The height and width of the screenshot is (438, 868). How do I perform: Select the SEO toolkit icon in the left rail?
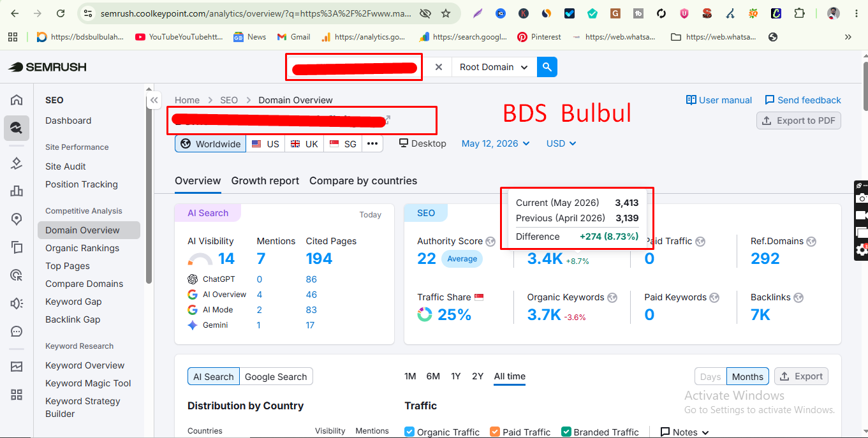[x=17, y=128]
